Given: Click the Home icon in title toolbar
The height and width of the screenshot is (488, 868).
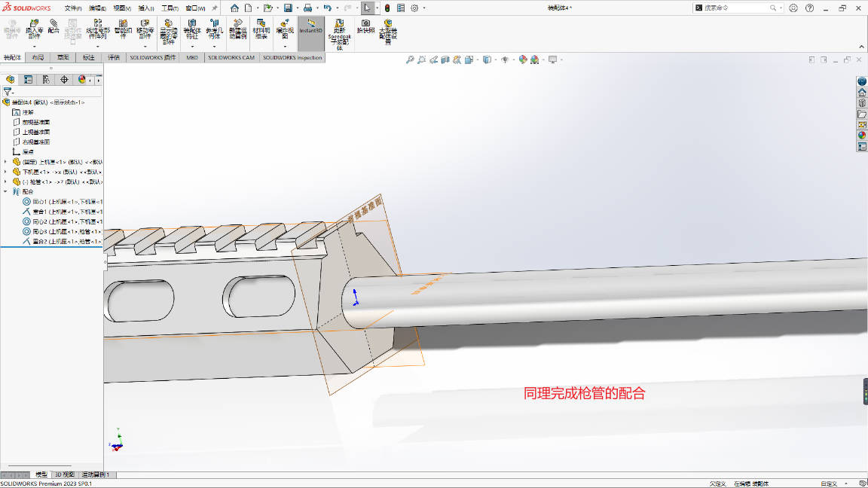Looking at the screenshot, I should coord(235,8).
